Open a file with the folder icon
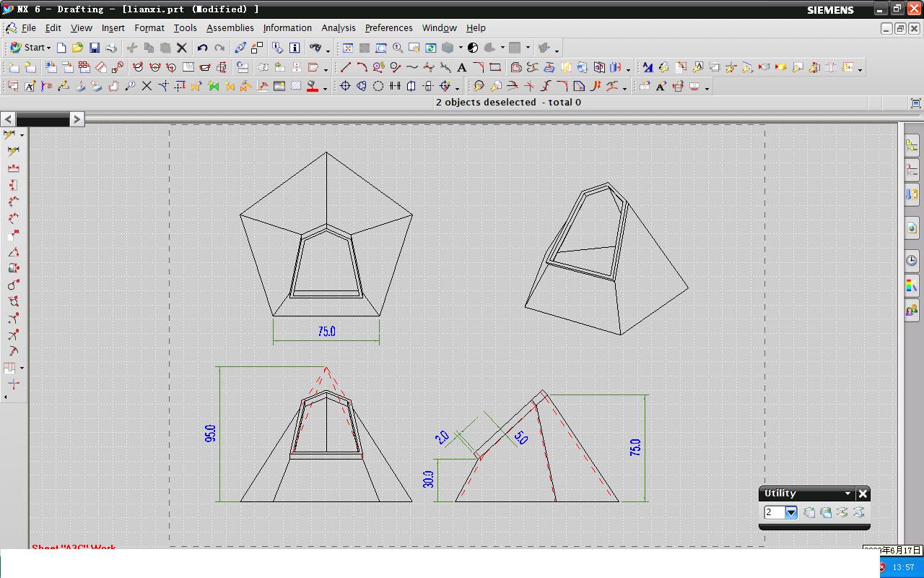This screenshot has height=578, width=924. pyautogui.click(x=77, y=48)
